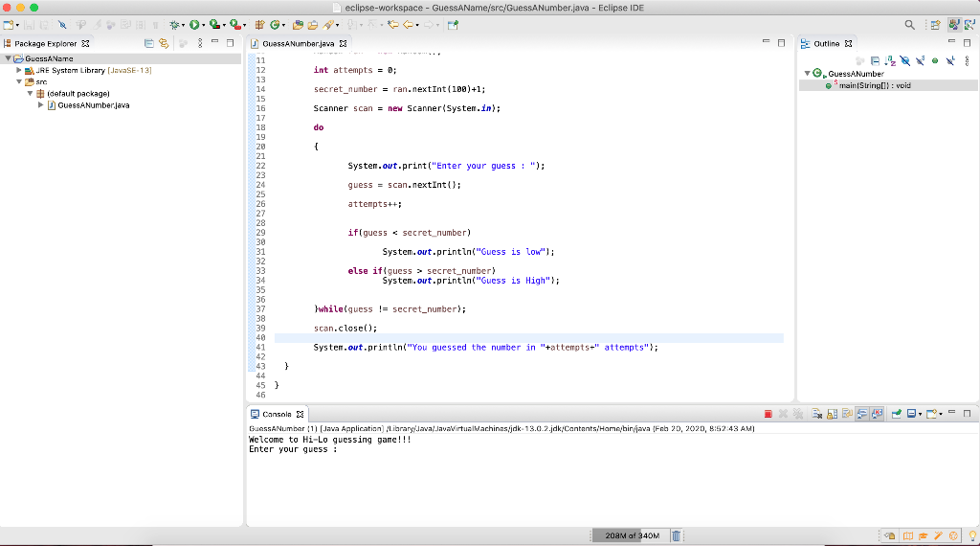The image size is (980, 546).
Task: Open the Run button dropdown arrow
Action: pos(206,25)
